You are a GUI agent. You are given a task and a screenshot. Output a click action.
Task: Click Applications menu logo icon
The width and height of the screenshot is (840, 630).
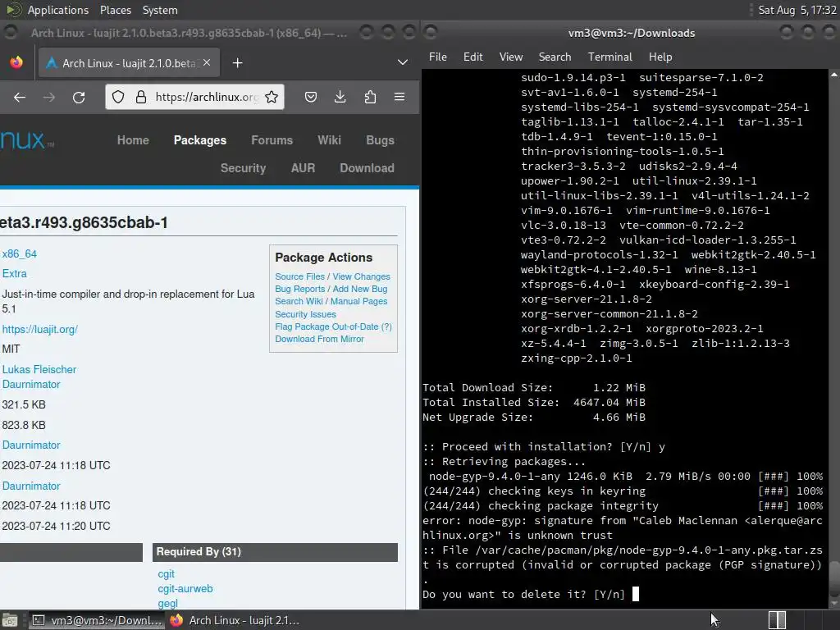(x=13, y=10)
